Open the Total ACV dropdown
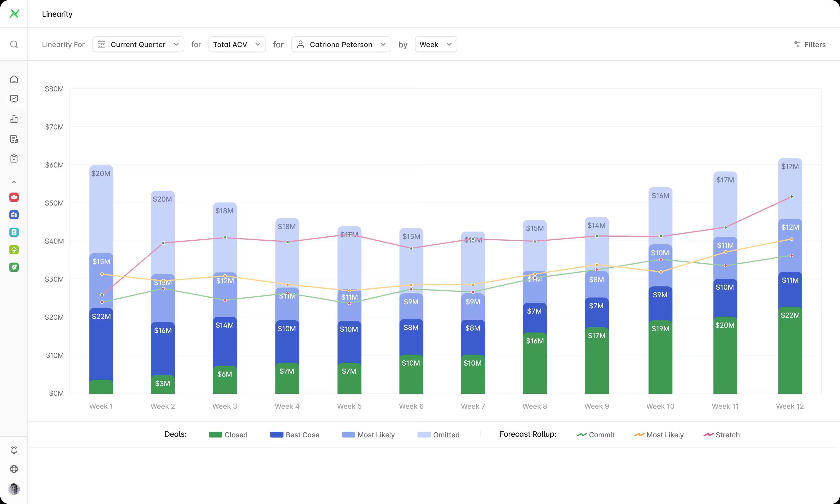This screenshot has width=840, height=504. pos(237,44)
